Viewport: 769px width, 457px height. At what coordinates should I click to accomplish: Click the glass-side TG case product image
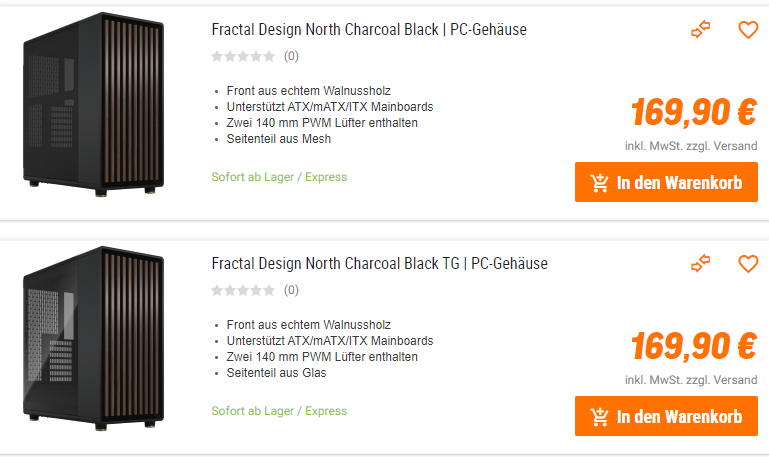[94, 339]
